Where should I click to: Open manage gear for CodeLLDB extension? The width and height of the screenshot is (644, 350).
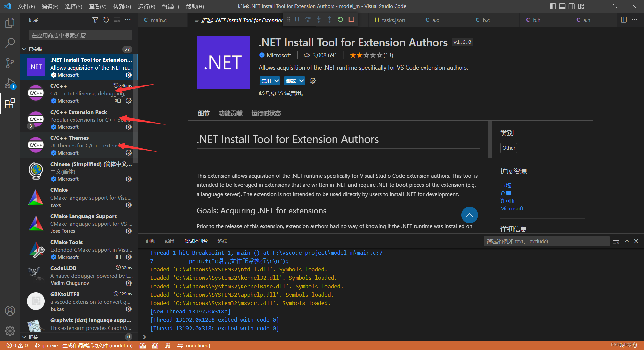[x=129, y=283]
